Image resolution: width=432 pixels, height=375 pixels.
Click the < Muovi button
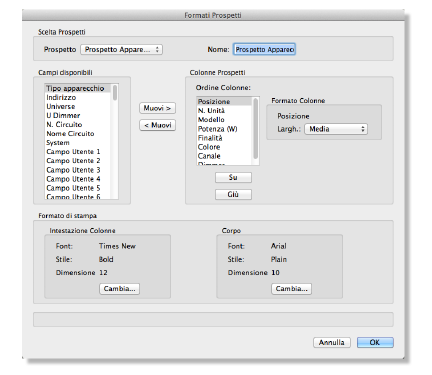point(157,125)
